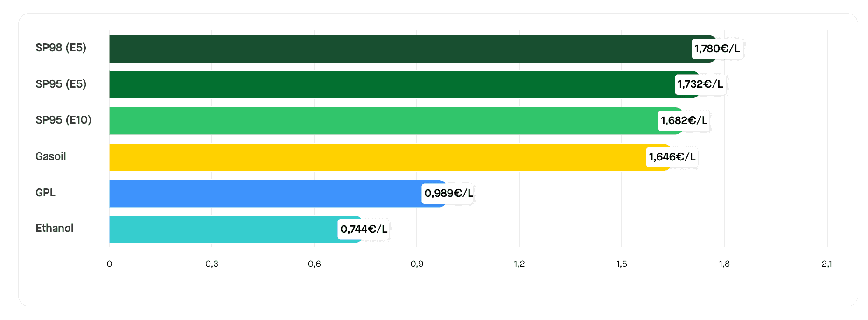Click the dark green SP98 (E5) bar
This screenshot has width=868, height=320.
coord(397,49)
